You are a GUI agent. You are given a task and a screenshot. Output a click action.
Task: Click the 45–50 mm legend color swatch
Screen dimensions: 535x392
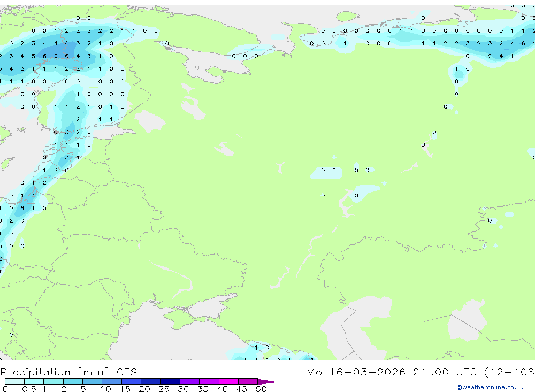(x=248, y=381)
